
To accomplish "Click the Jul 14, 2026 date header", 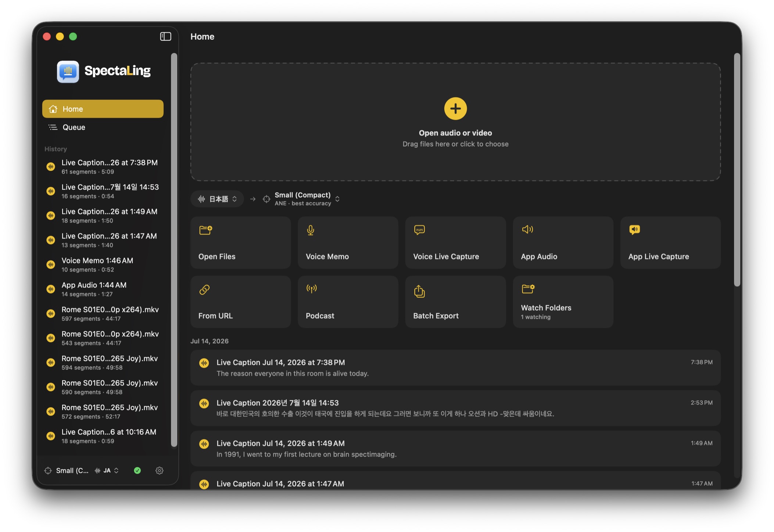I will pos(209,341).
